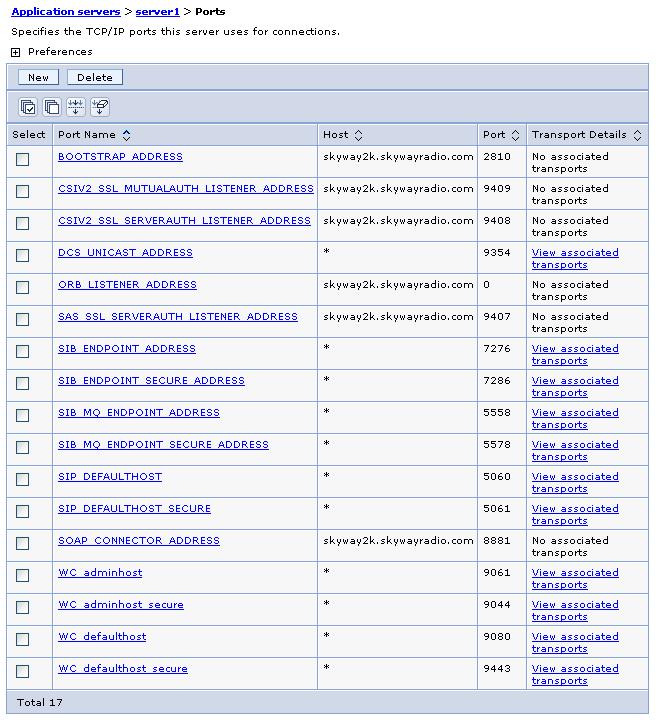
Task: View associated transports for DCS_UNICAST_ADDRESS
Action: point(575,259)
